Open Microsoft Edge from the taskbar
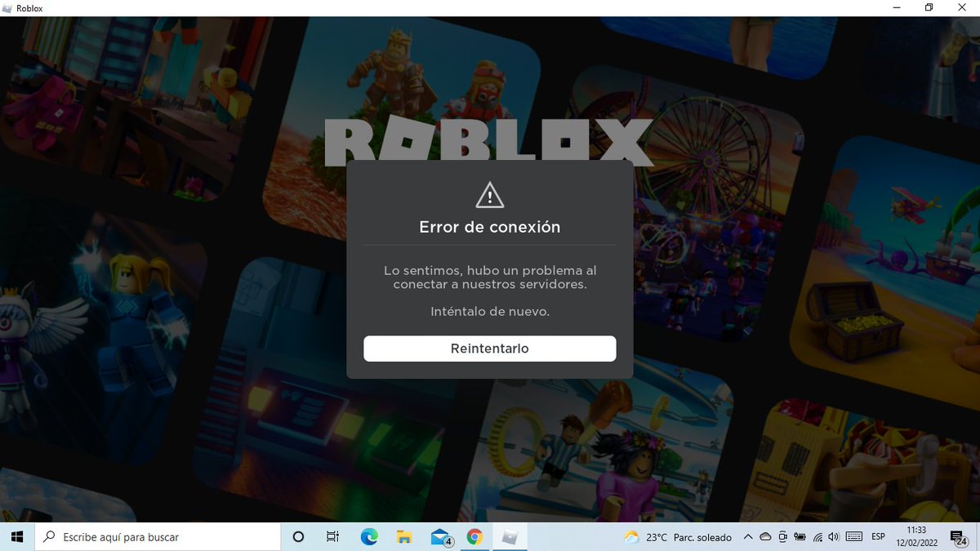Image resolution: width=980 pixels, height=551 pixels. coord(368,537)
